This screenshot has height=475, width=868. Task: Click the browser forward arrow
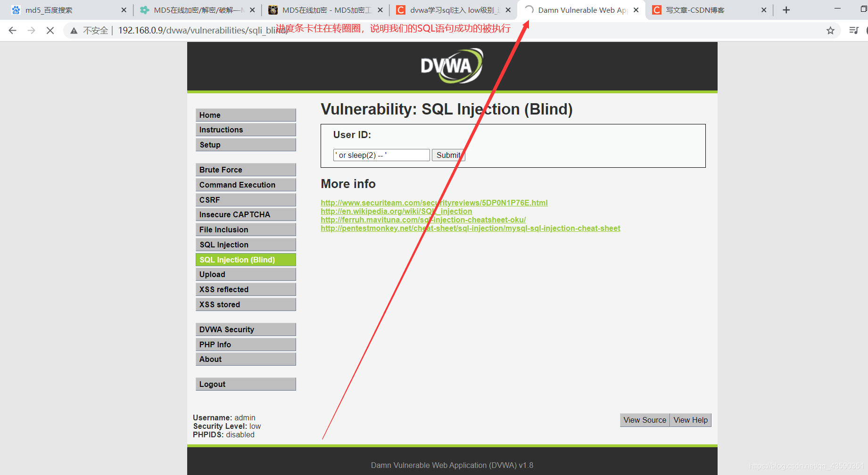[x=31, y=31]
